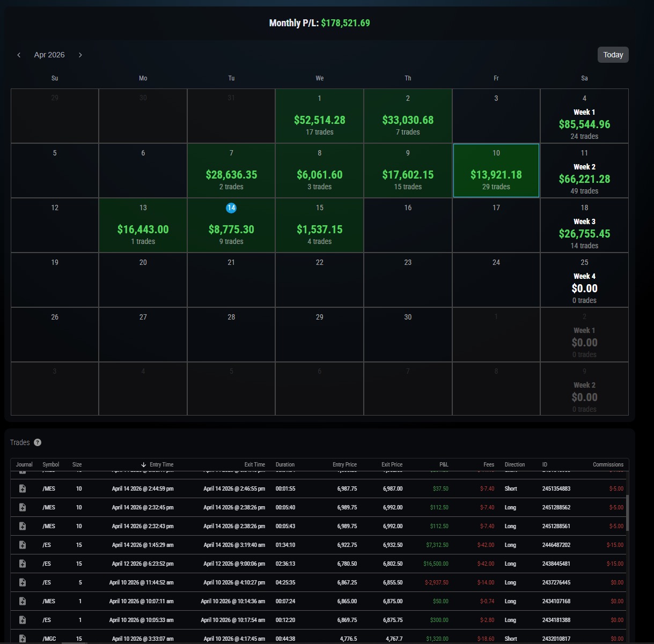The image size is (654, 644).
Task: Open journal icon for trade 2451354883
Action: pyautogui.click(x=23, y=488)
